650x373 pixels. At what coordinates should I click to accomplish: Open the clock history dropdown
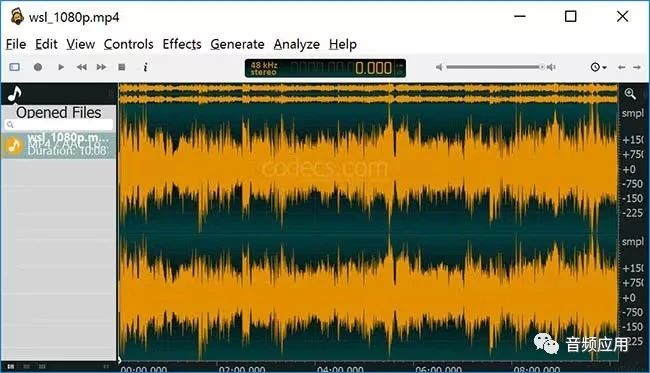coord(598,67)
